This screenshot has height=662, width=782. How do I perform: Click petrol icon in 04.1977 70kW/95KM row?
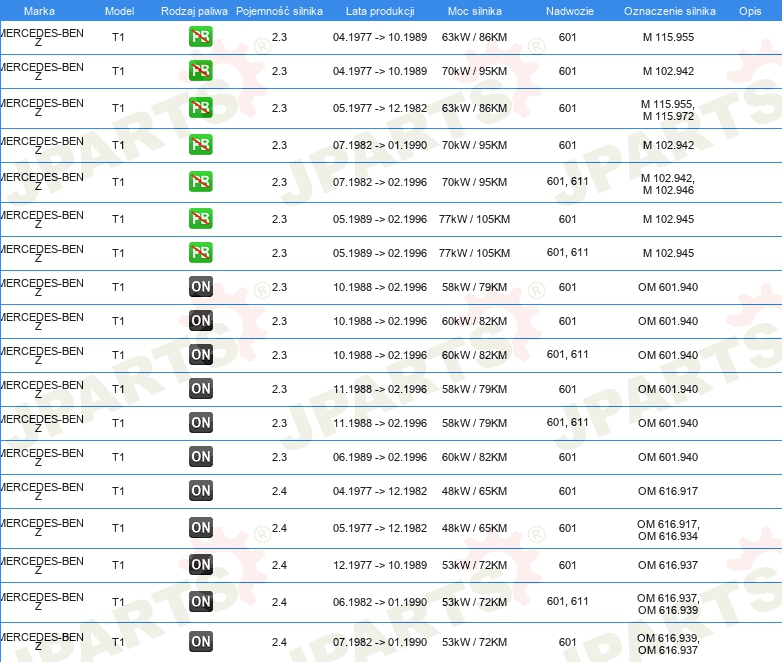coord(200,71)
